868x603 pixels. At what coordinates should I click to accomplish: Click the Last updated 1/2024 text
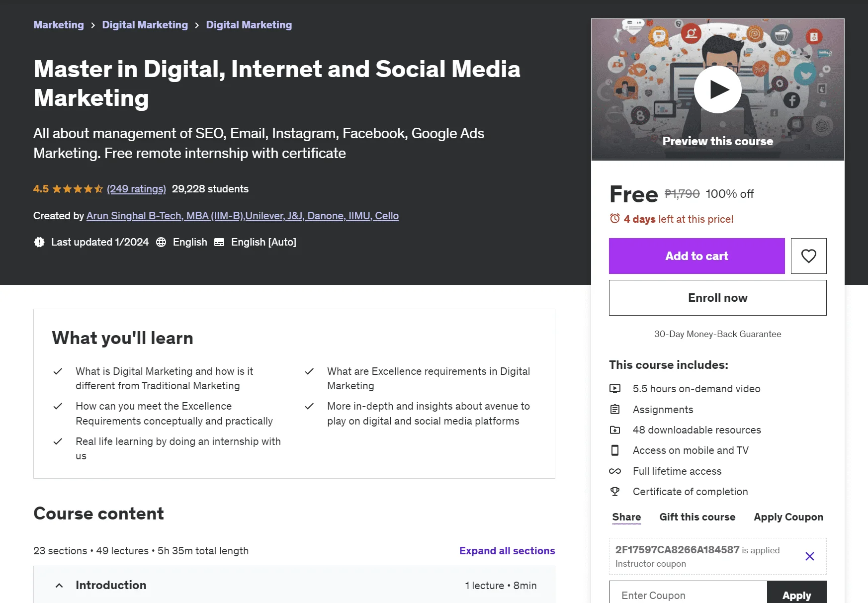pos(100,242)
